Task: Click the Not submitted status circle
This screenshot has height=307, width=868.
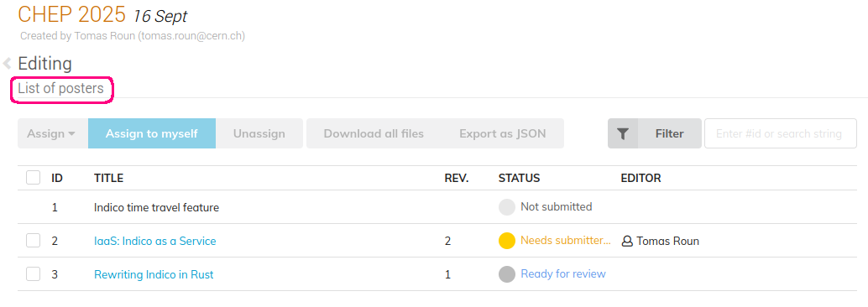Action: tap(507, 207)
